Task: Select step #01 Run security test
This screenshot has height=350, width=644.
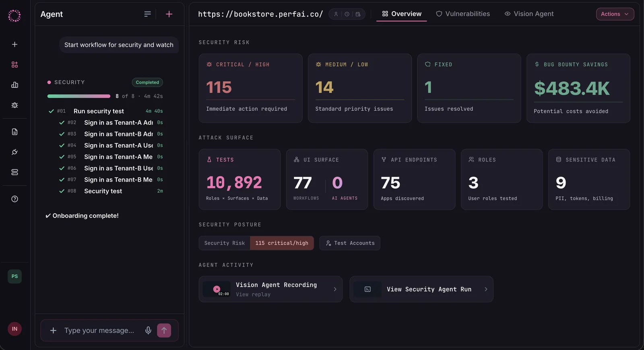Action: pos(105,111)
